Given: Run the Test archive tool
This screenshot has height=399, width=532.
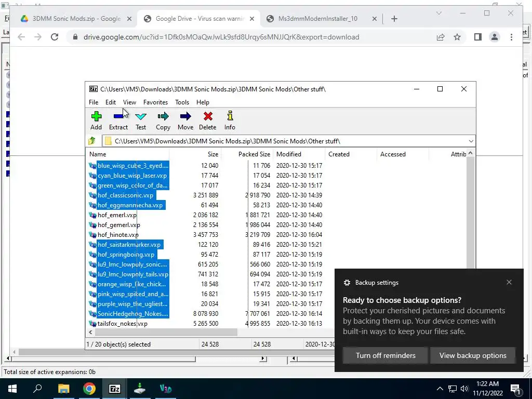Looking at the screenshot, I should click(x=141, y=121).
